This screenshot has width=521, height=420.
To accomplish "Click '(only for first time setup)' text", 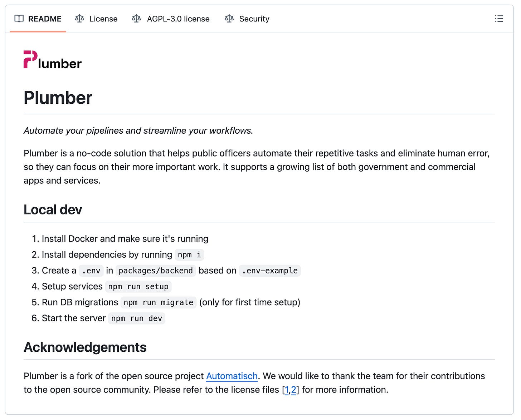I will click(x=250, y=302).
